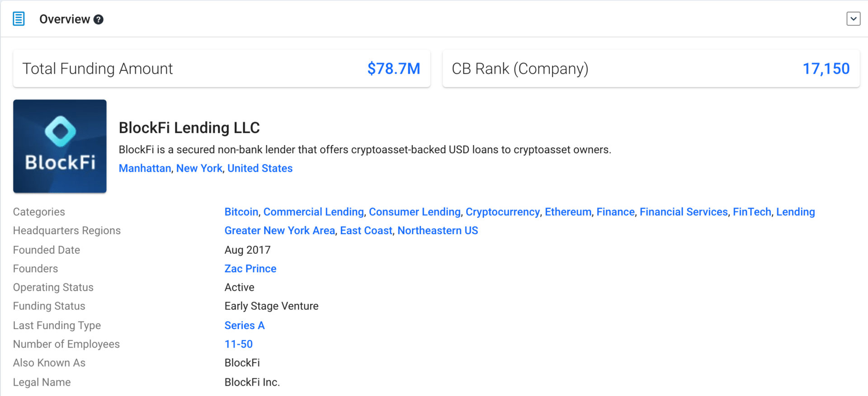Click the Greater New York Area region link

tap(279, 231)
